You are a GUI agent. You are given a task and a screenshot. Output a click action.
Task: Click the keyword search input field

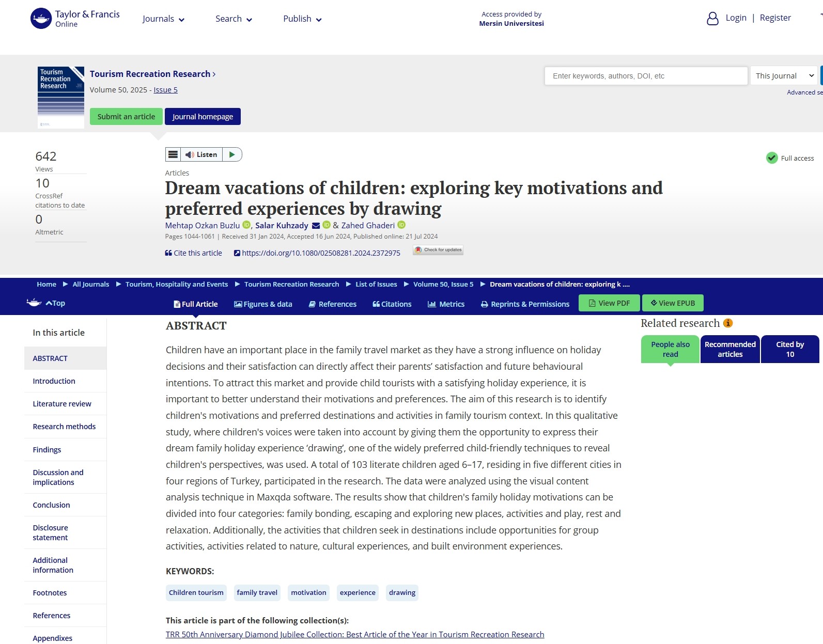click(x=646, y=76)
